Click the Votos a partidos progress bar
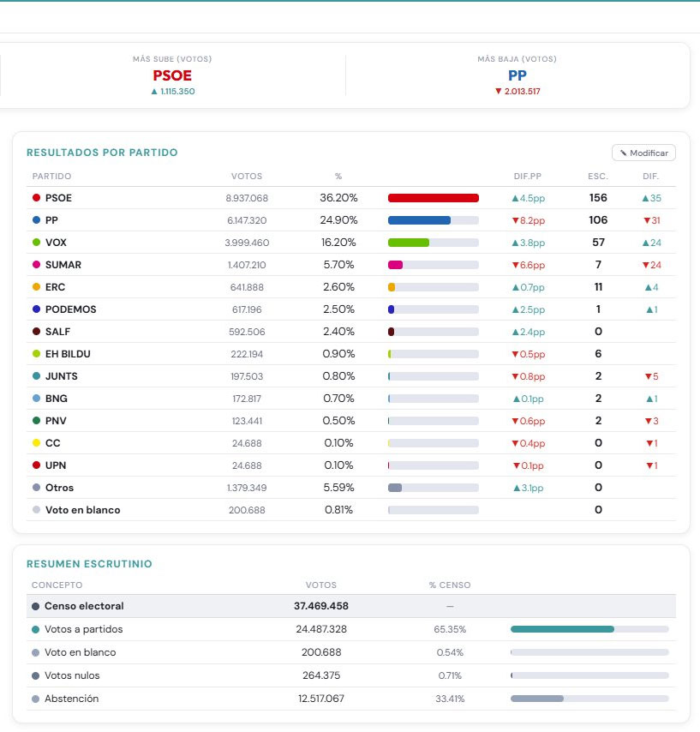The height and width of the screenshot is (732, 700). point(589,629)
